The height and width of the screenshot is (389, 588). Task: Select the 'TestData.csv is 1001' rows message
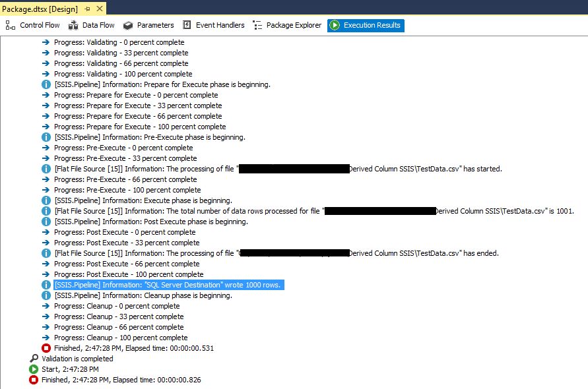(314, 212)
